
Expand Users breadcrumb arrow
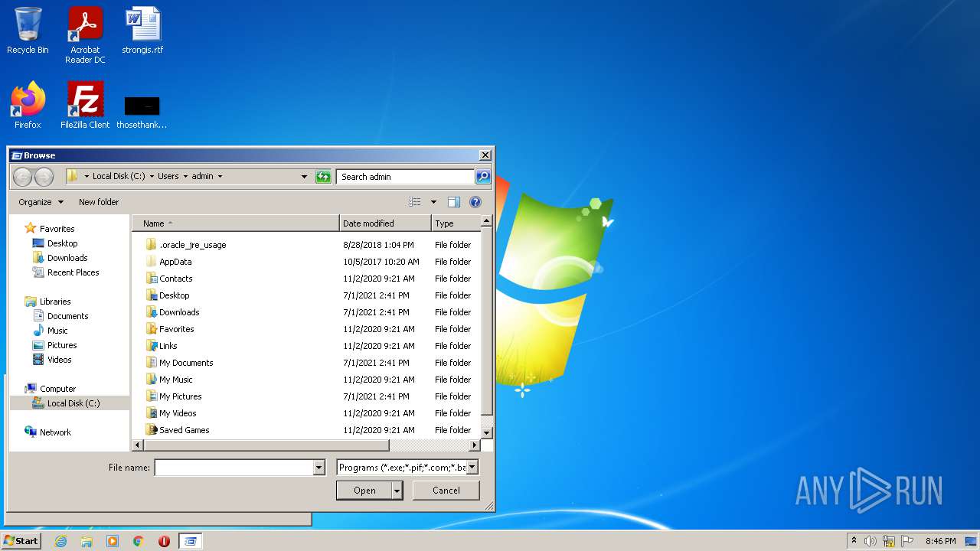(x=185, y=177)
